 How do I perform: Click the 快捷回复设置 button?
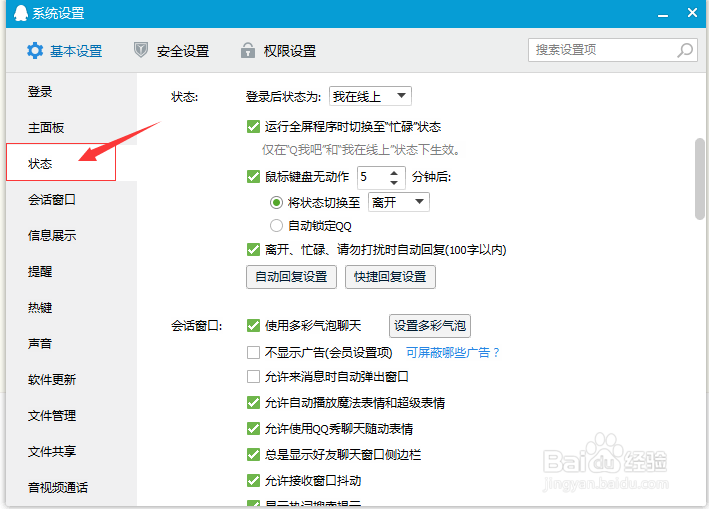click(390, 277)
